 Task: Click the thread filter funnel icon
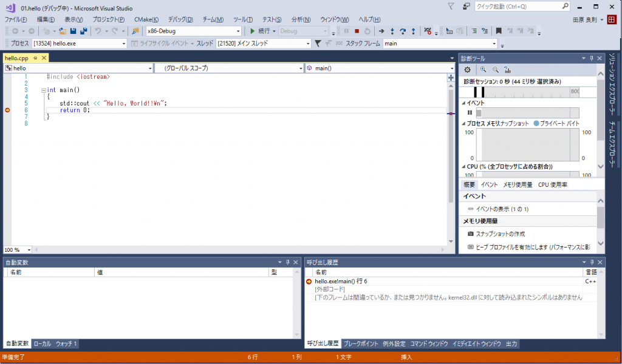point(318,44)
